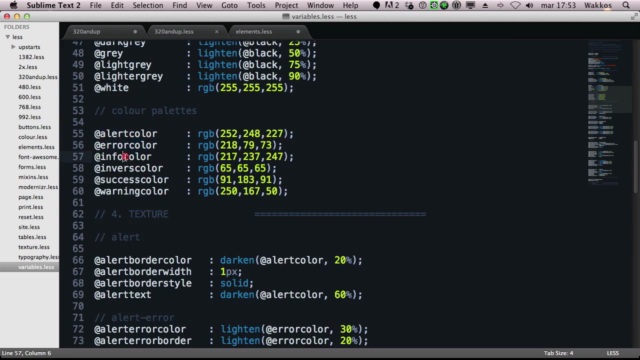Open 768.less in the sidebar
Viewport: 640px width, 360px height.
coord(29,107)
